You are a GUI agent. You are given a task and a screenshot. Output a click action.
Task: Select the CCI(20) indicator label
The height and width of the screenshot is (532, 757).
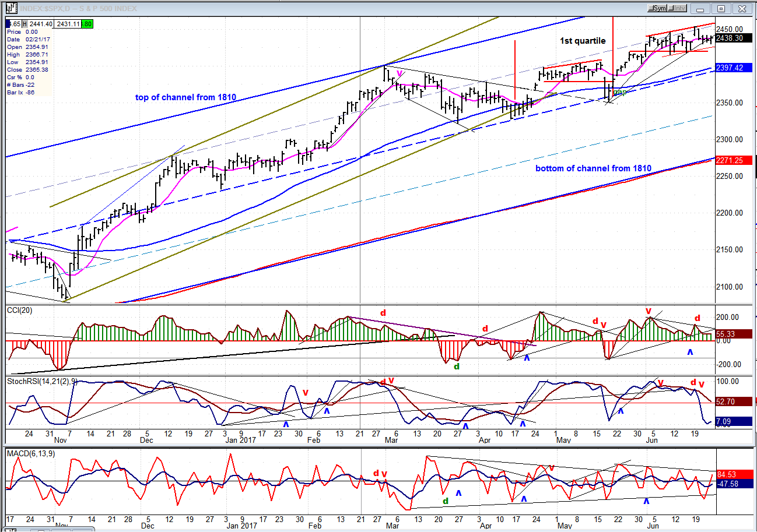coord(20,310)
